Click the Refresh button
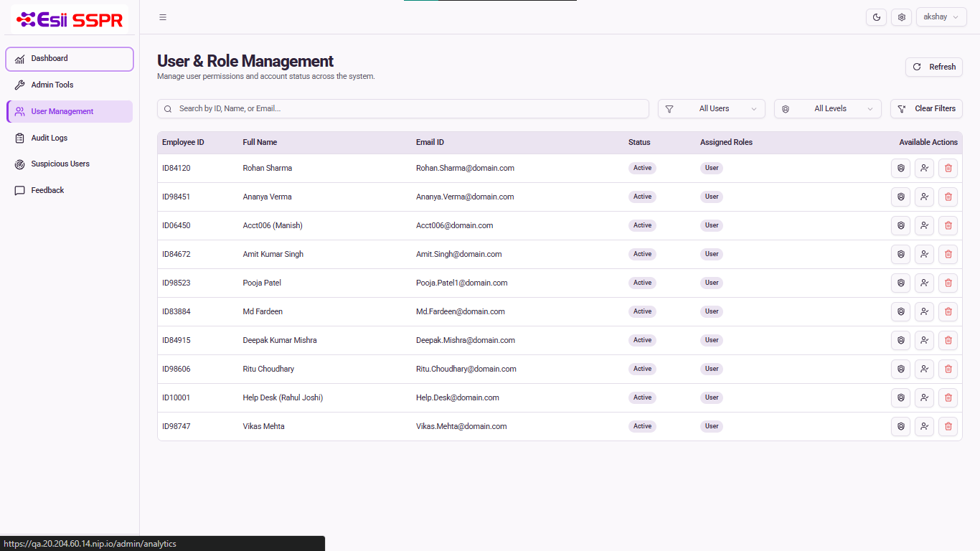The height and width of the screenshot is (551, 980). click(934, 67)
